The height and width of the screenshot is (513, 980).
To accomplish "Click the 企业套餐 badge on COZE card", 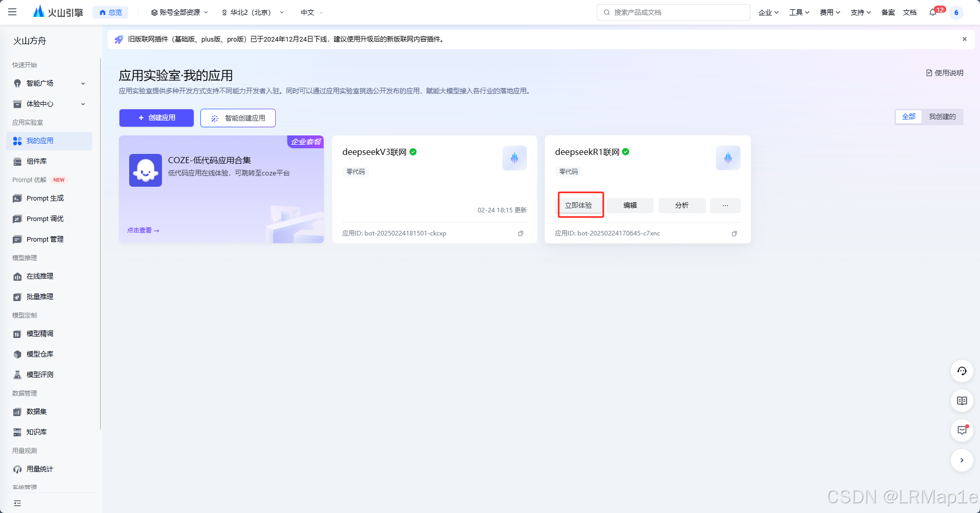I will click(306, 142).
